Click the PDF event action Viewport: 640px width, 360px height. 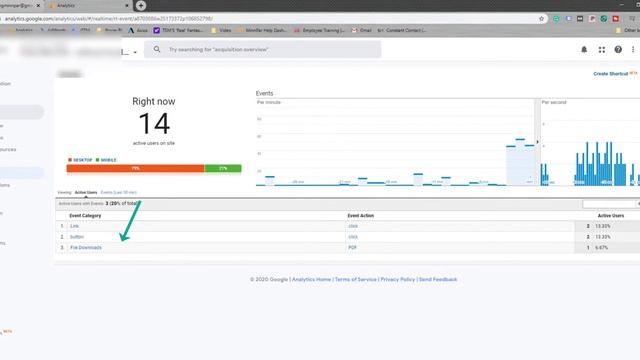point(352,247)
